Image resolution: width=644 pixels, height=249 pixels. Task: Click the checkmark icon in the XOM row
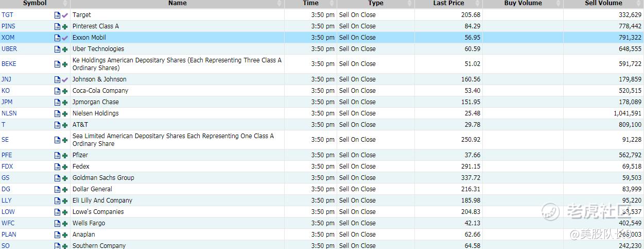tap(65, 38)
